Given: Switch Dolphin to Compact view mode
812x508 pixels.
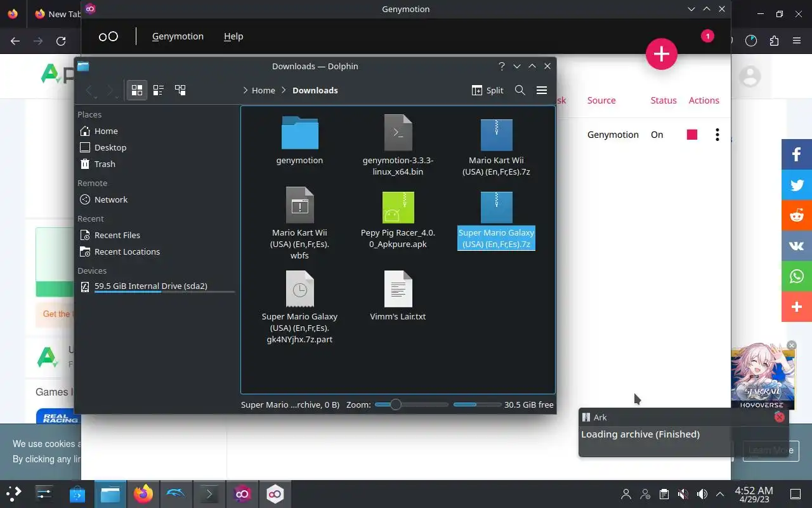Looking at the screenshot, I should click(159, 90).
